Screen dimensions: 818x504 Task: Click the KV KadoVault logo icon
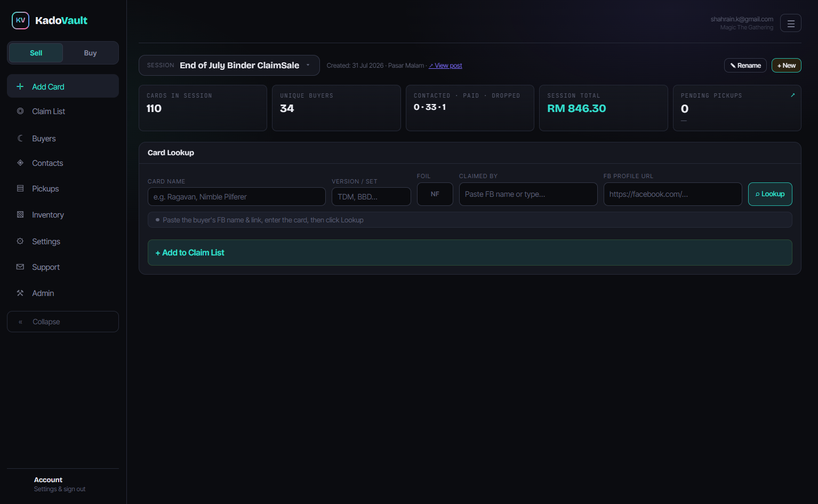[x=20, y=20]
